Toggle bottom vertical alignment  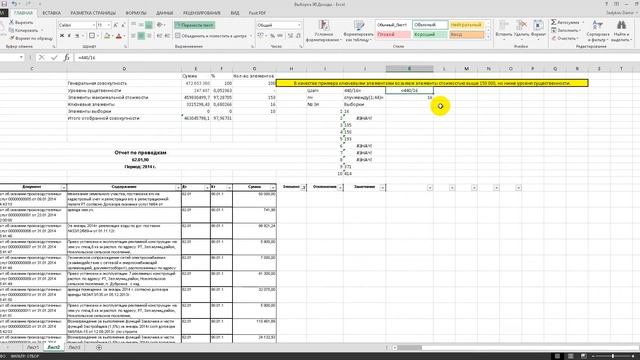click(x=149, y=25)
